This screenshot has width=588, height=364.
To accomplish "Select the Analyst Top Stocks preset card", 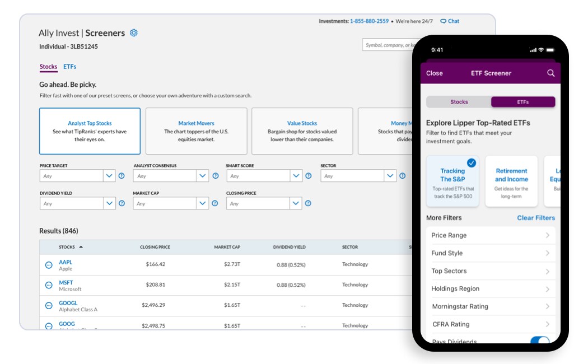I will [x=90, y=131].
